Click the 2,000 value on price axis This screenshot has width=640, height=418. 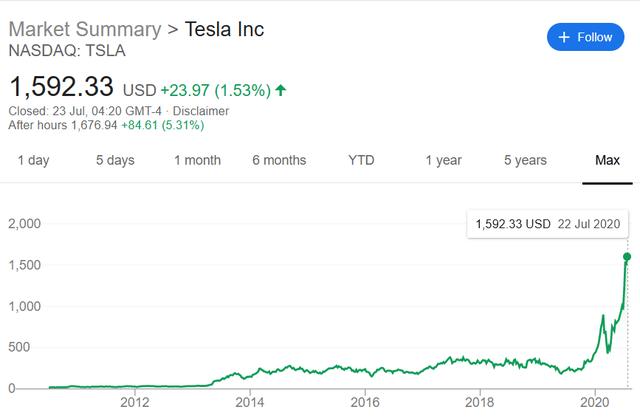[24, 224]
